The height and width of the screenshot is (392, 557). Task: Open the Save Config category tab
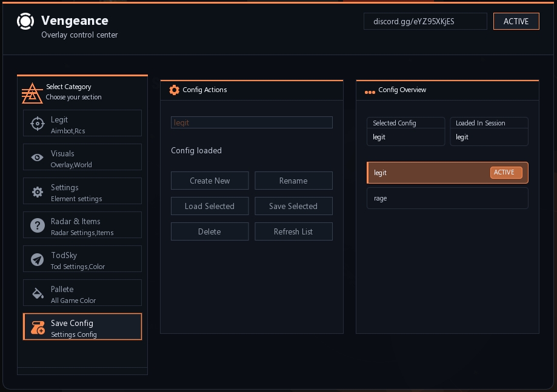click(82, 327)
